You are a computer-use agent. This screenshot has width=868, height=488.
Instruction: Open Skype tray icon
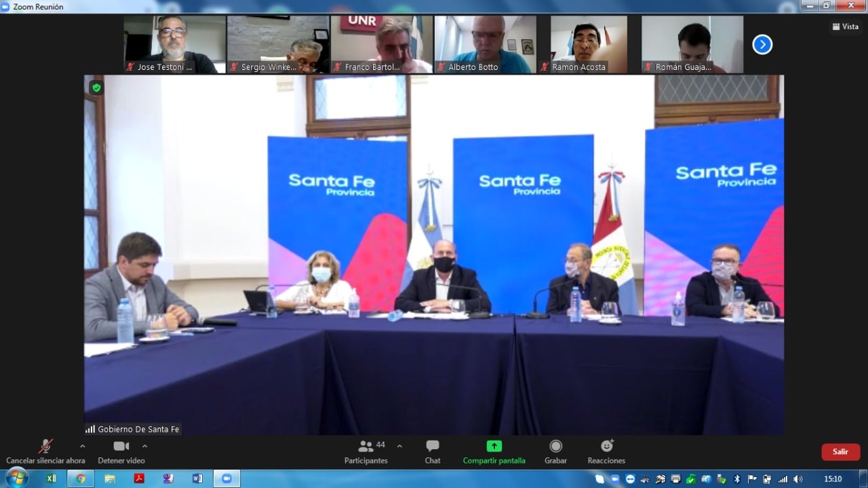pyautogui.click(x=599, y=479)
